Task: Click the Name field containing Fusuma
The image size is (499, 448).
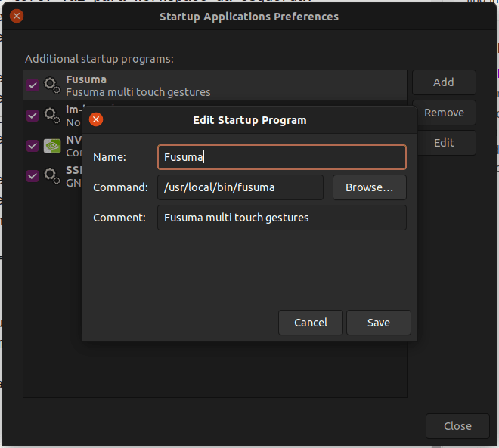Action: tap(282, 157)
